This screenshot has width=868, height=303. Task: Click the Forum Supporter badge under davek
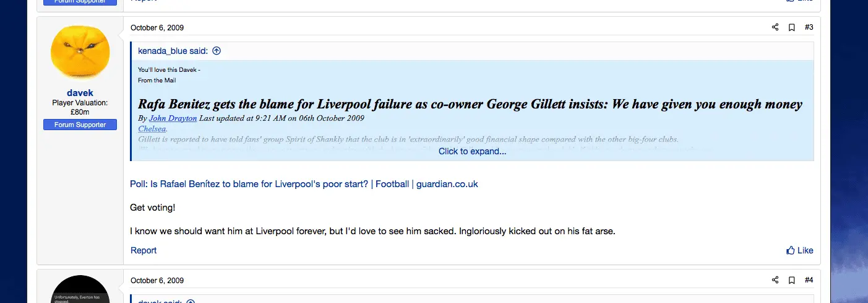click(x=80, y=125)
